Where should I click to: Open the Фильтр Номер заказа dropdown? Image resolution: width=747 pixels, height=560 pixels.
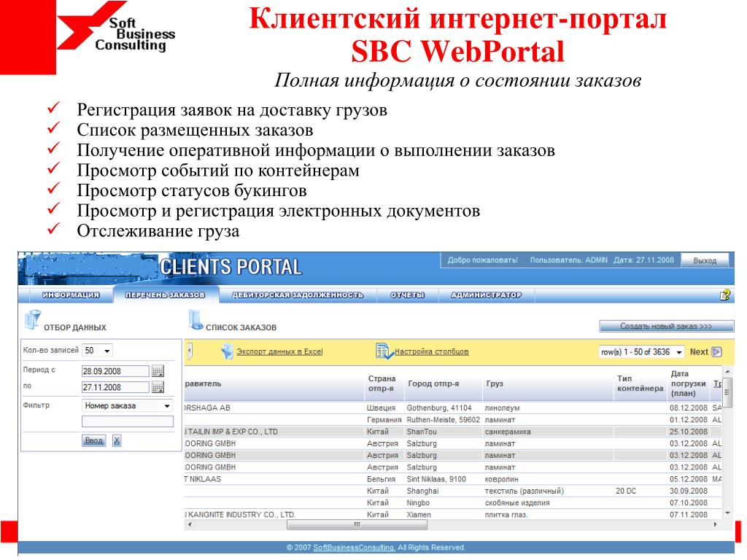pyautogui.click(x=127, y=405)
